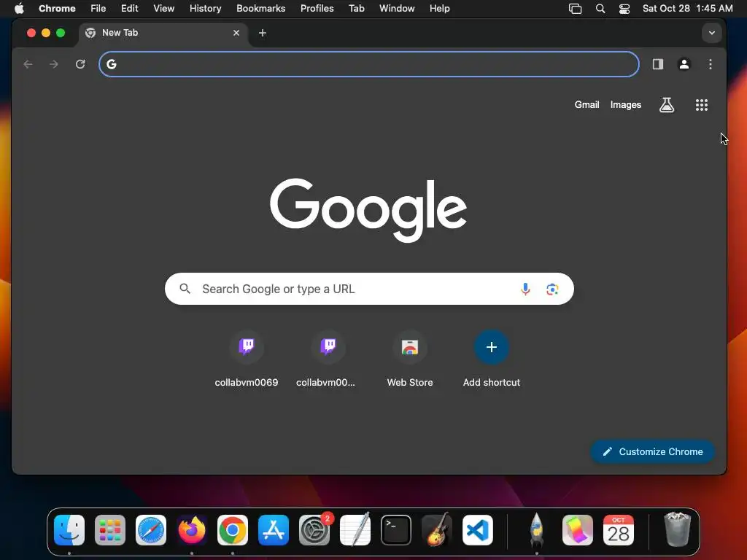Click the Search Google or type a URL box
The height and width of the screenshot is (560, 747).
tap(368, 289)
